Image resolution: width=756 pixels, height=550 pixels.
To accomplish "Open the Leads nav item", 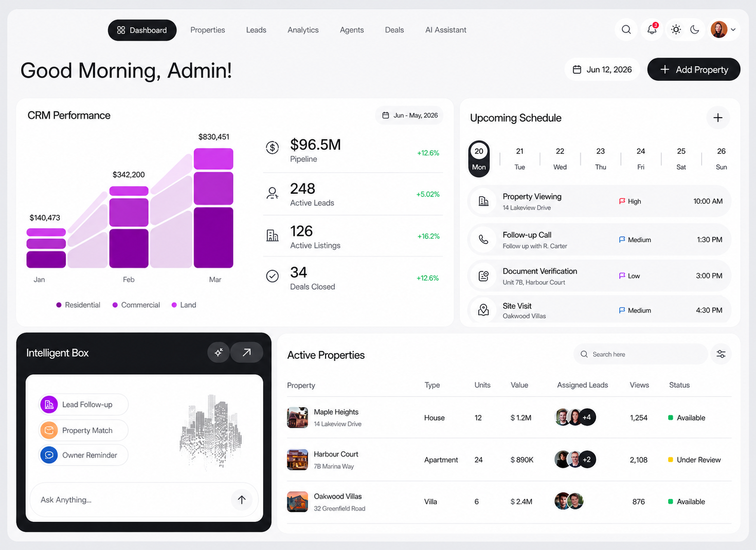I will coord(256,30).
